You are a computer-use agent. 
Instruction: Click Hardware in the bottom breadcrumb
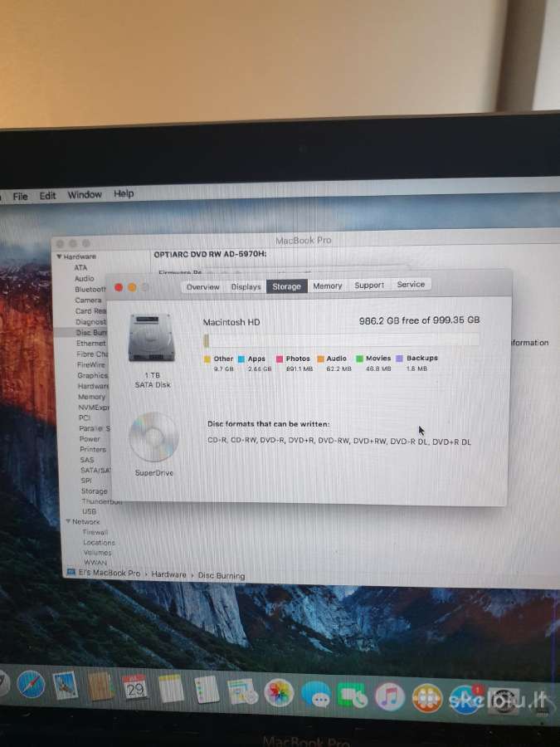(x=168, y=574)
